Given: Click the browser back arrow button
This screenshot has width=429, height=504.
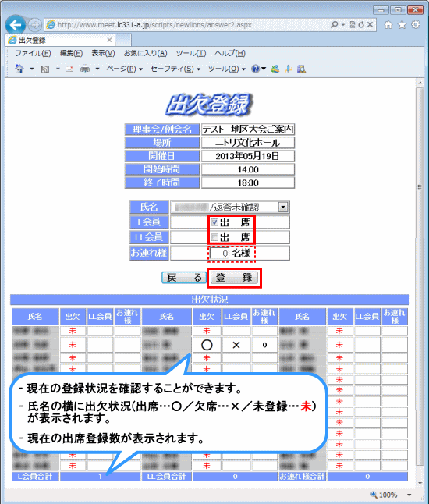Looking at the screenshot, I should [x=15, y=25].
